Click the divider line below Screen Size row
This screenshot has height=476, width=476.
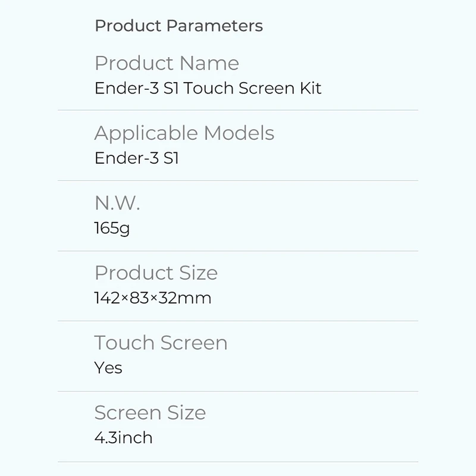tap(238, 462)
